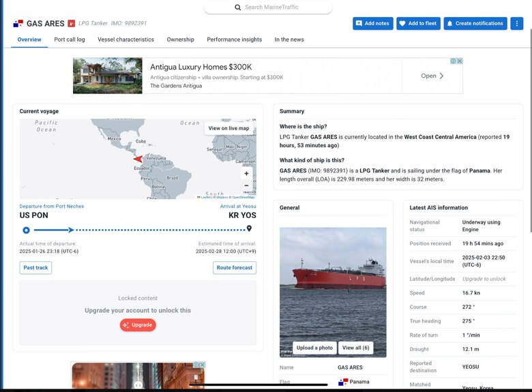532x392 pixels.
Task: Switch to In the news tab
Action: (289, 40)
